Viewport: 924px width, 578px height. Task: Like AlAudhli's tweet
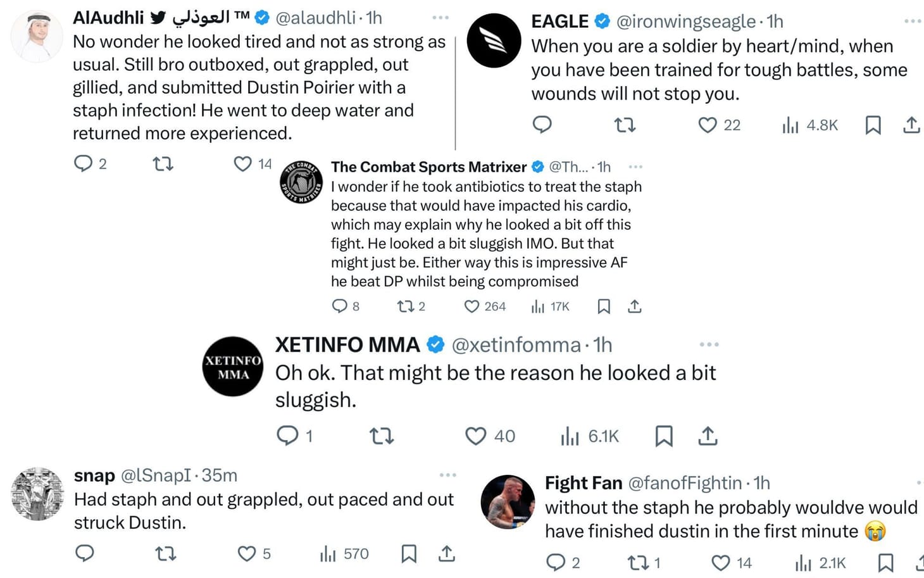coord(241,164)
